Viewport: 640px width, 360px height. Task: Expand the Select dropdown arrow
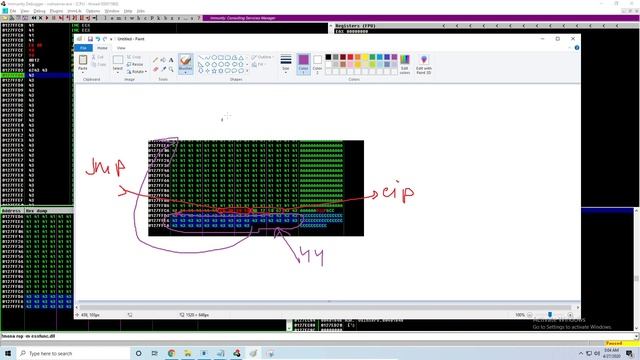click(x=118, y=72)
